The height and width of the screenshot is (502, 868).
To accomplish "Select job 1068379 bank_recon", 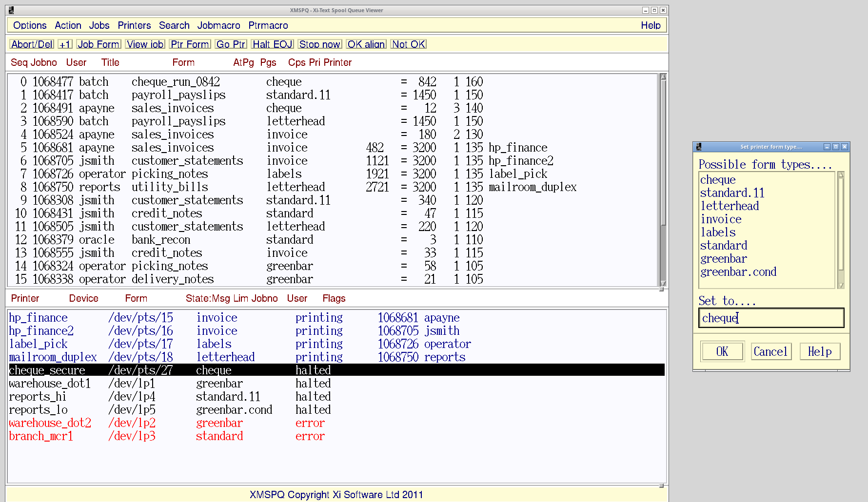I will pos(332,240).
